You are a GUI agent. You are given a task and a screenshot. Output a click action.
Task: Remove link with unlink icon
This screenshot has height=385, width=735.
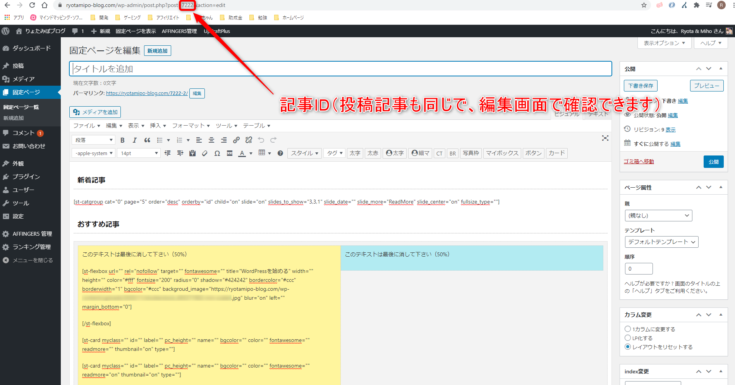tap(248, 140)
